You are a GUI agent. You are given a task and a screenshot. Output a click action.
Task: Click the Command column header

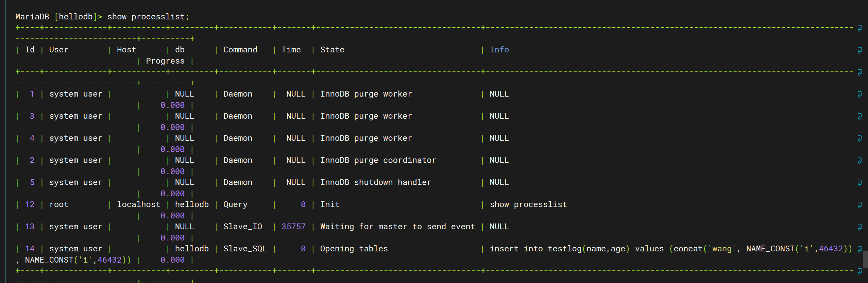(x=240, y=50)
